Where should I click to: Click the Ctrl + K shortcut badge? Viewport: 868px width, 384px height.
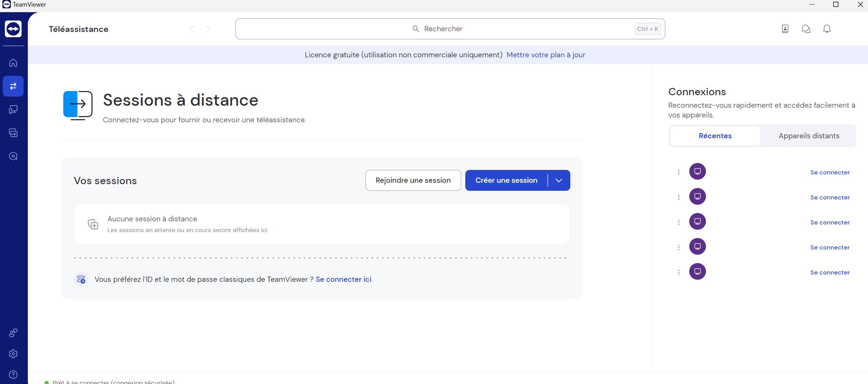point(648,29)
